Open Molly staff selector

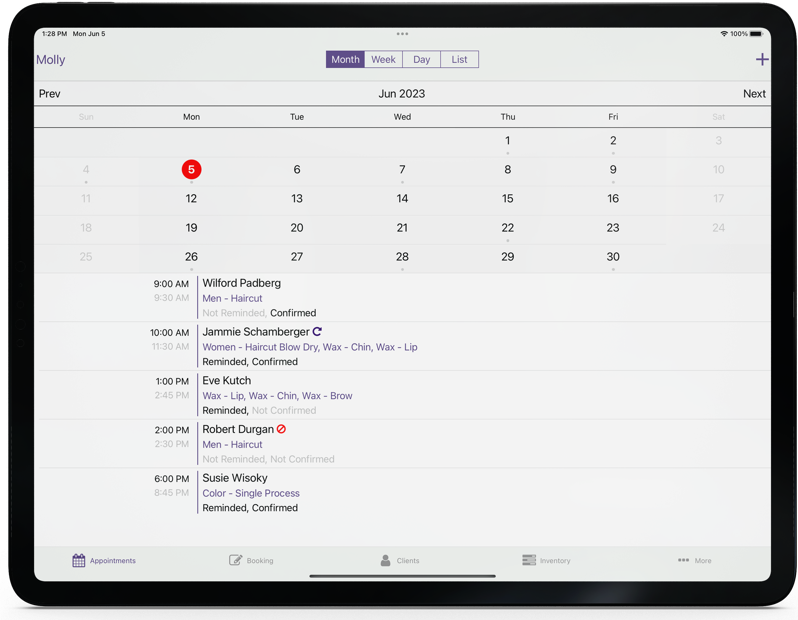pos(50,60)
